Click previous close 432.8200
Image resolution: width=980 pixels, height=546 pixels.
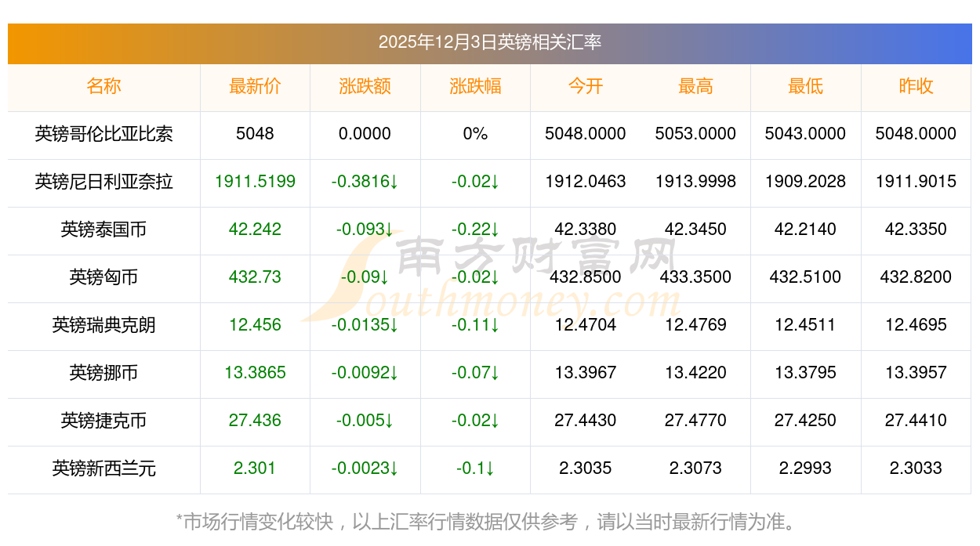(916, 277)
